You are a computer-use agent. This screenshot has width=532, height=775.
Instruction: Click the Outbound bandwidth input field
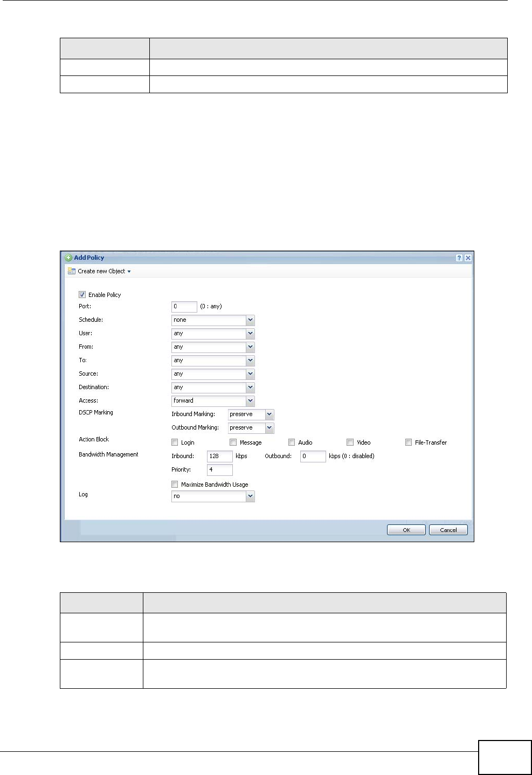[313, 456]
